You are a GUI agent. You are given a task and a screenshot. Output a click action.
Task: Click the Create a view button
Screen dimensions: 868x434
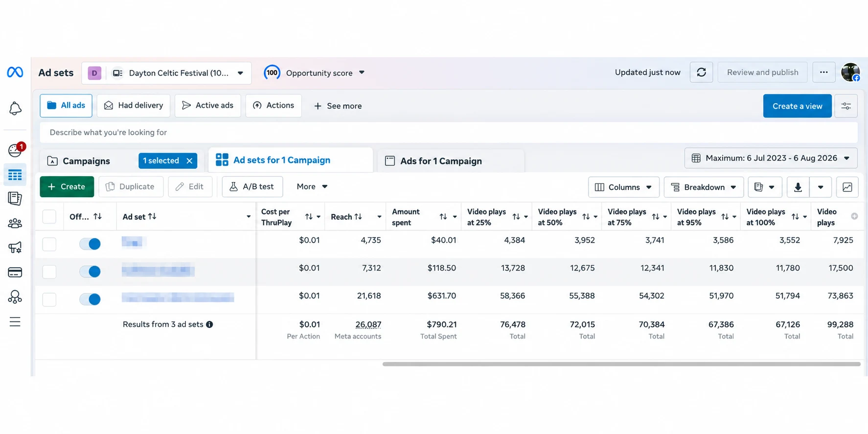click(x=798, y=106)
